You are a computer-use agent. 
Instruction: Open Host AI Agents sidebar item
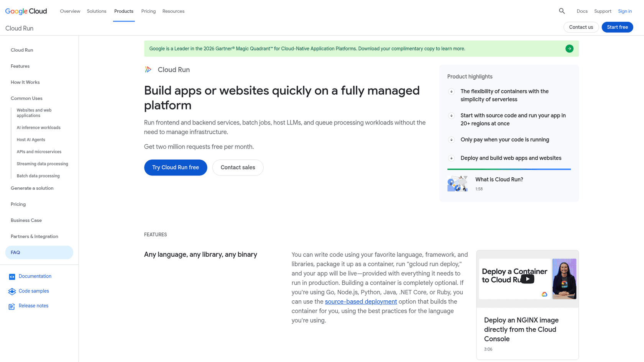pyautogui.click(x=31, y=140)
